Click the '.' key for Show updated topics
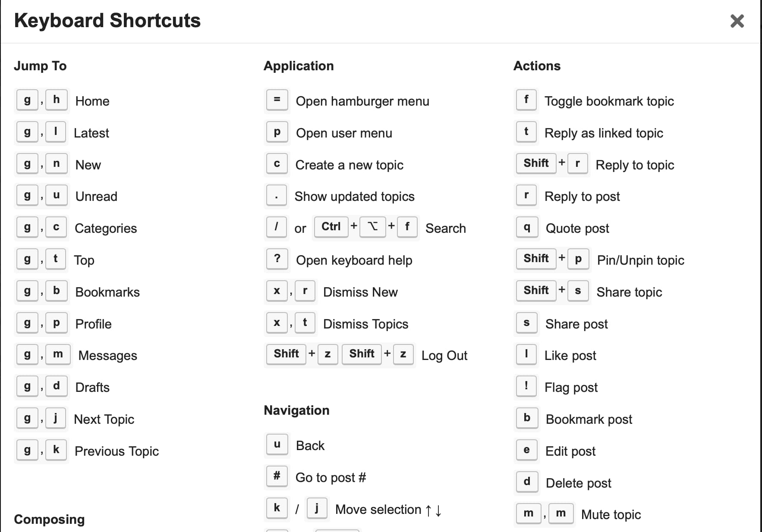 click(x=277, y=195)
